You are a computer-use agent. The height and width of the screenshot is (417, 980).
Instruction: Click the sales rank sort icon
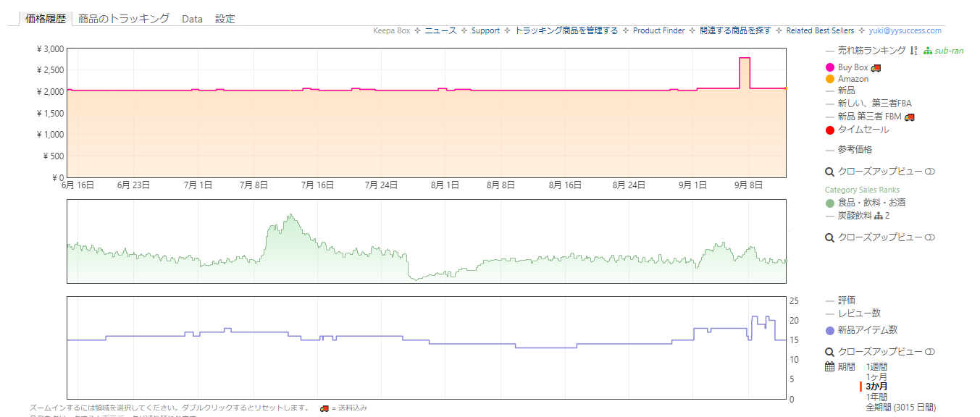[913, 51]
